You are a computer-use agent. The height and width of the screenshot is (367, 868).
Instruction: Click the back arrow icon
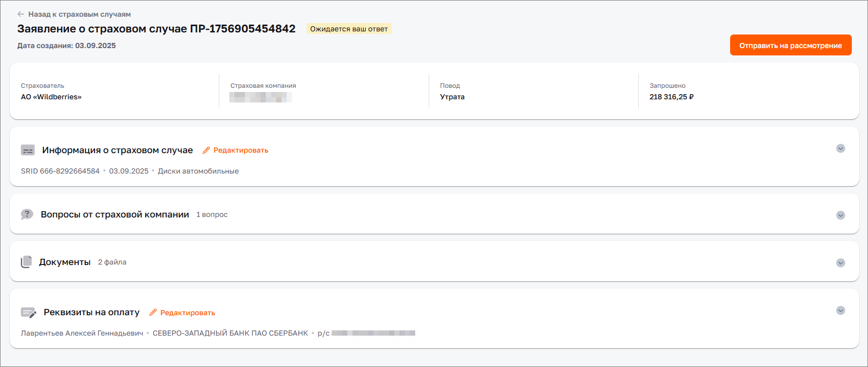click(x=21, y=14)
